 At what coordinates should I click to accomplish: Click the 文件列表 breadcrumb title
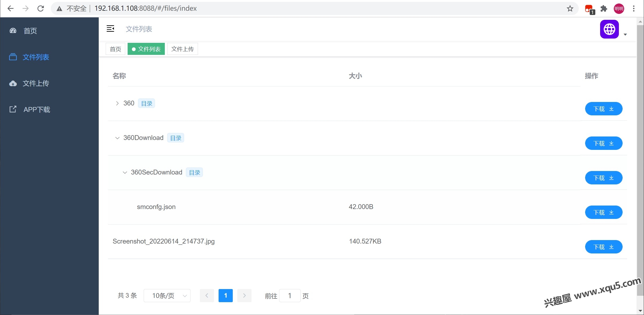(139, 29)
